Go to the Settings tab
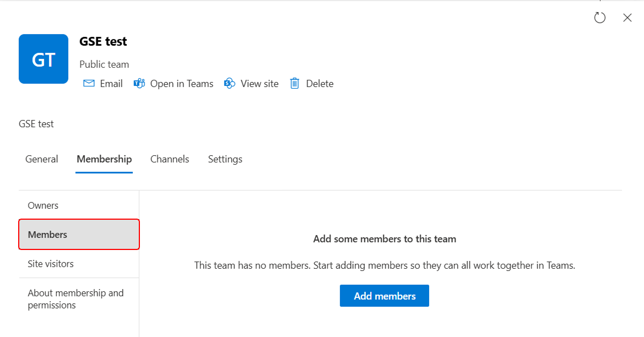The width and height of the screenshot is (644, 337). pos(225,159)
